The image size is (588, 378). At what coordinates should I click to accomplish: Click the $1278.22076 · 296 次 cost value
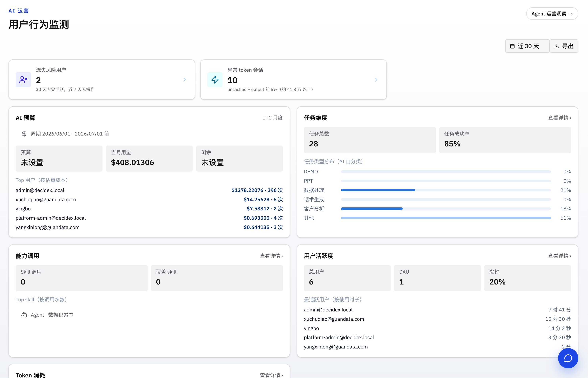pos(257,190)
